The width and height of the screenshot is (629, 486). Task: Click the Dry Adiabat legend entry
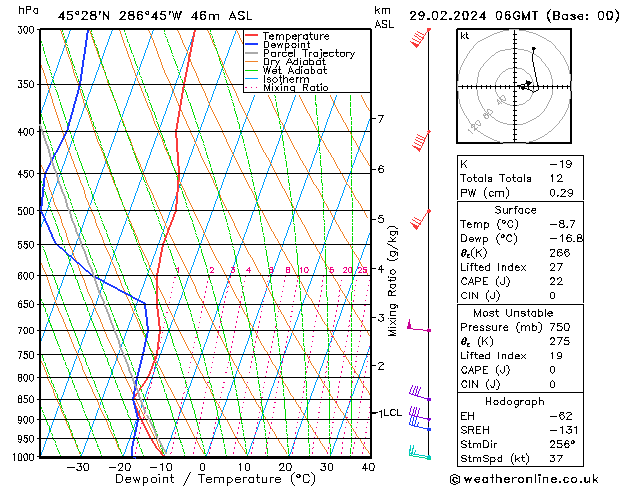pos(294,62)
